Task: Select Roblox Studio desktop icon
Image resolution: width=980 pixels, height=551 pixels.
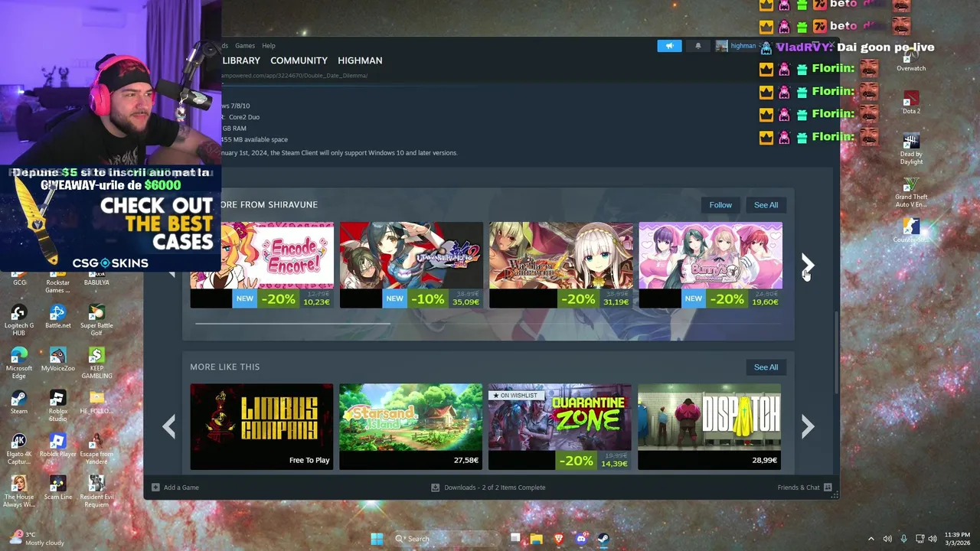Action: (57, 406)
